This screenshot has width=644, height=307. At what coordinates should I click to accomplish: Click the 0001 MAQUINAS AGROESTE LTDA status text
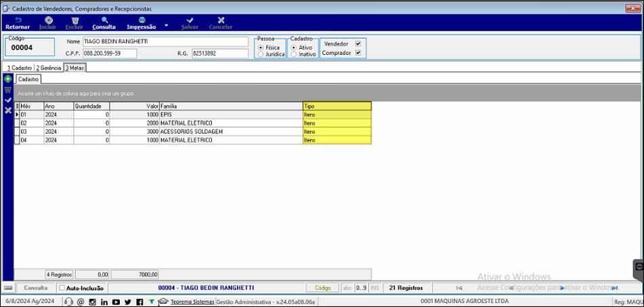(464, 302)
